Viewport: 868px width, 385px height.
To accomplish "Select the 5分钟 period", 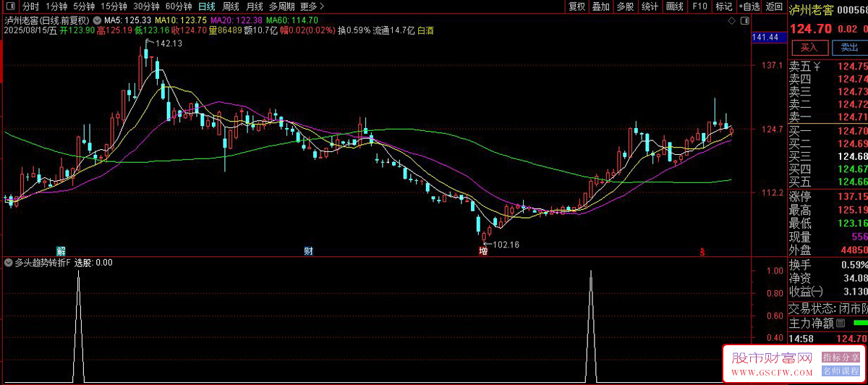I will (84, 7).
